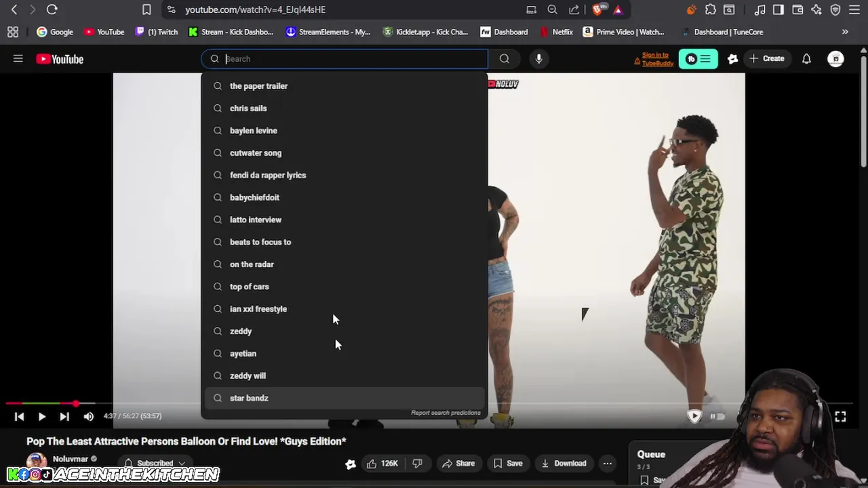Click Report search predictions link
Viewport: 868px width, 488px height.
[446, 413]
